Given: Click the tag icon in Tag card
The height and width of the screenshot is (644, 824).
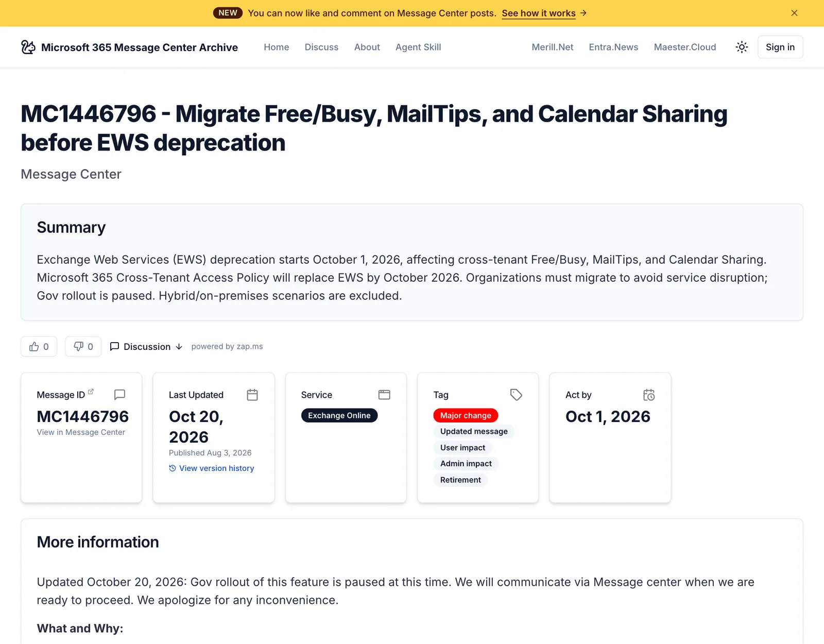Looking at the screenshot, I should click(x=516, y=395).
